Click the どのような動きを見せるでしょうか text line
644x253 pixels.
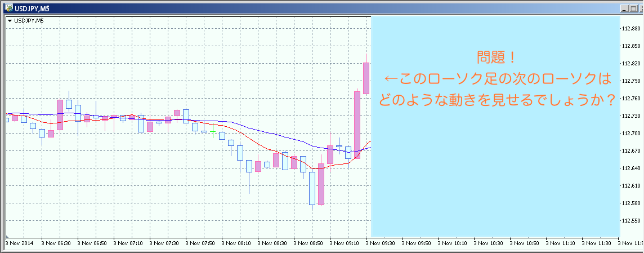point(495,100)
